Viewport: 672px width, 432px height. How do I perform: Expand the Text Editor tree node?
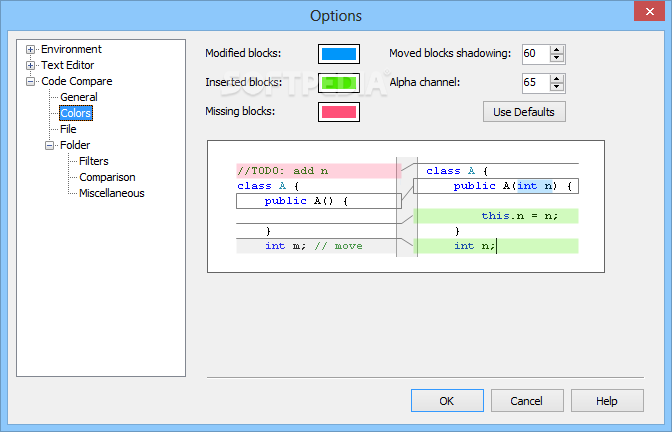pyautogui.click(x=30, y=66)
